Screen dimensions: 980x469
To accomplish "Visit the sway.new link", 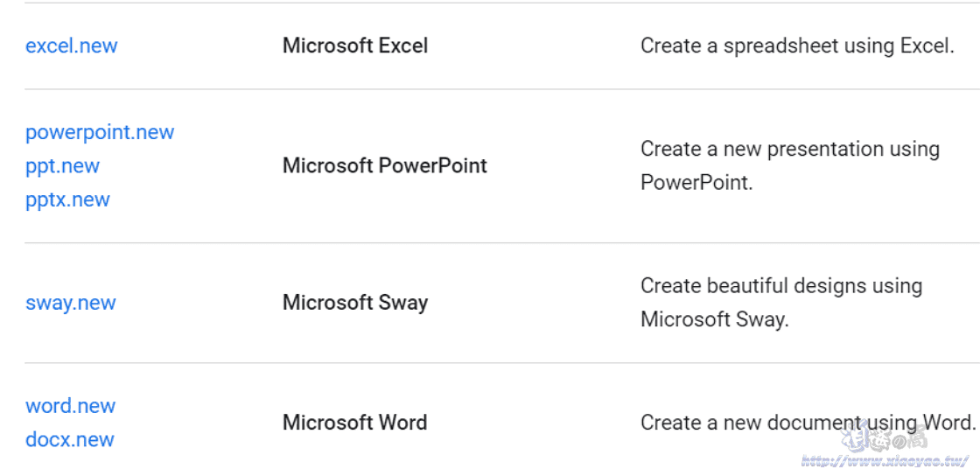I will 71,303.
